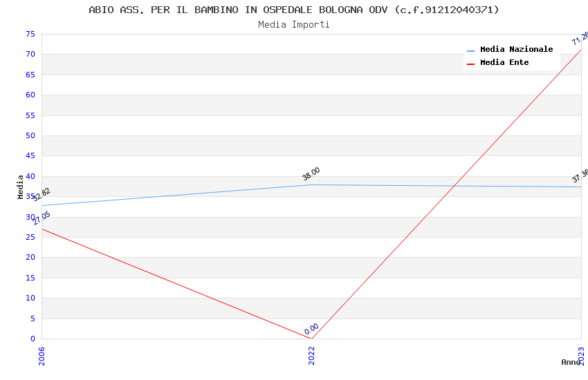The width and height of the screenshot is (588, 380).
Task: Click the 20 y-axis tick label
Action: pos(30,257)
